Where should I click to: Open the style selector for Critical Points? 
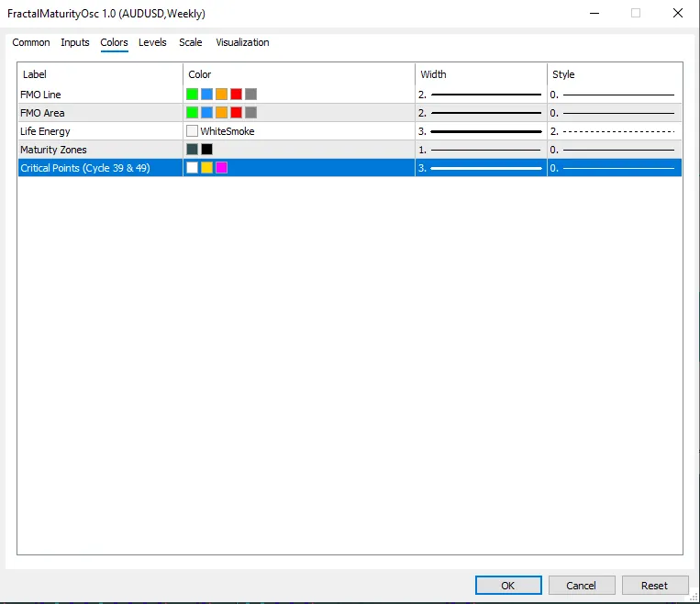613,168
